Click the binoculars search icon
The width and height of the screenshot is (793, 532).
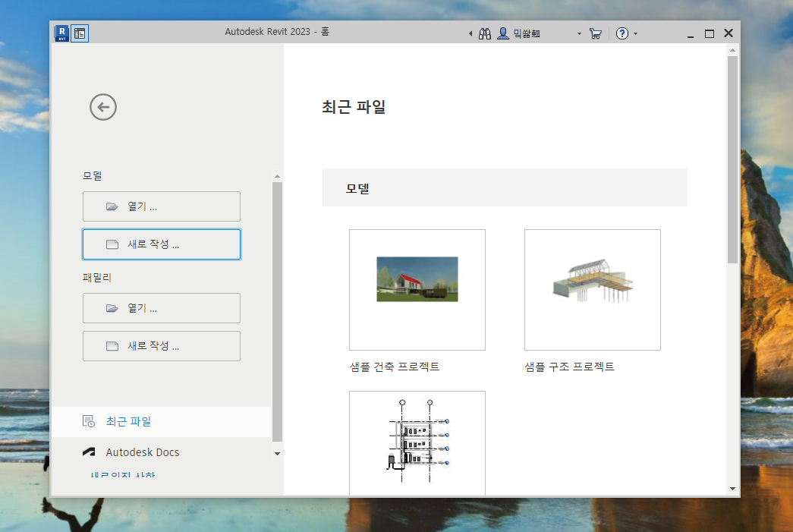484,33
